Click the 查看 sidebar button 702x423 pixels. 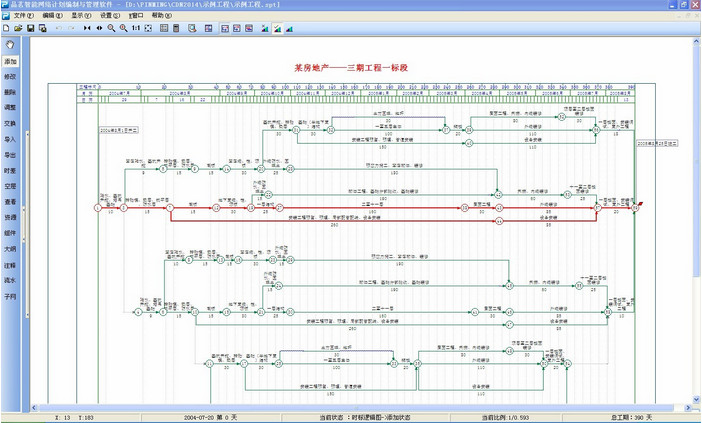tap(10, 202)
